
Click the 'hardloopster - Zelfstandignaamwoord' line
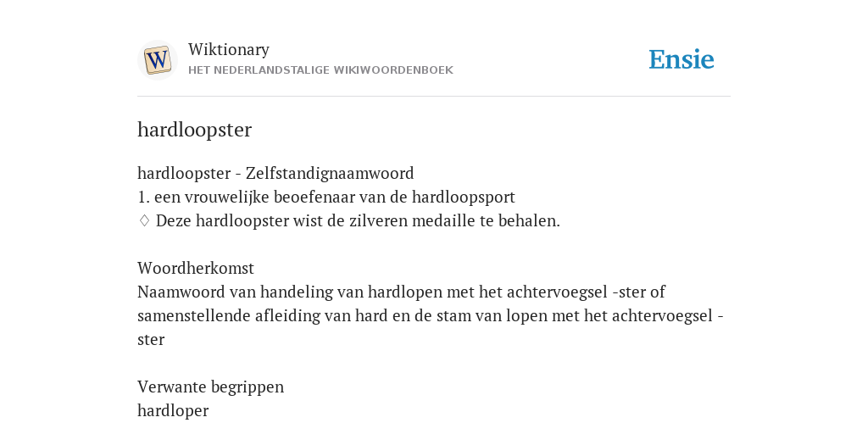click(x=275, y=173)
